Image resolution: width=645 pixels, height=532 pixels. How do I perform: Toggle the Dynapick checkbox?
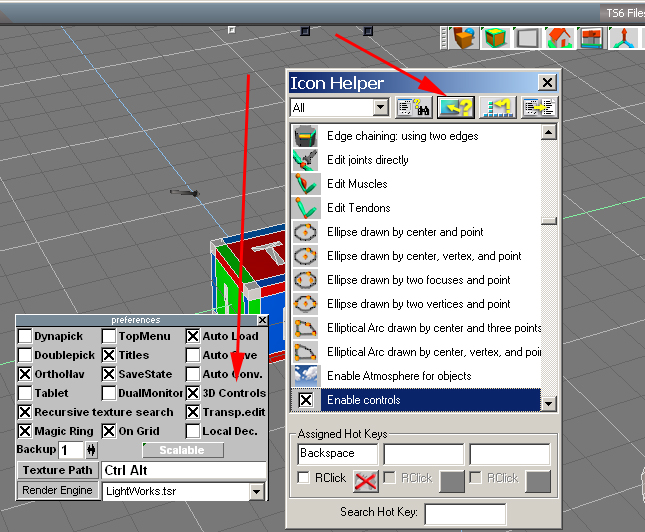click(25, 336)
